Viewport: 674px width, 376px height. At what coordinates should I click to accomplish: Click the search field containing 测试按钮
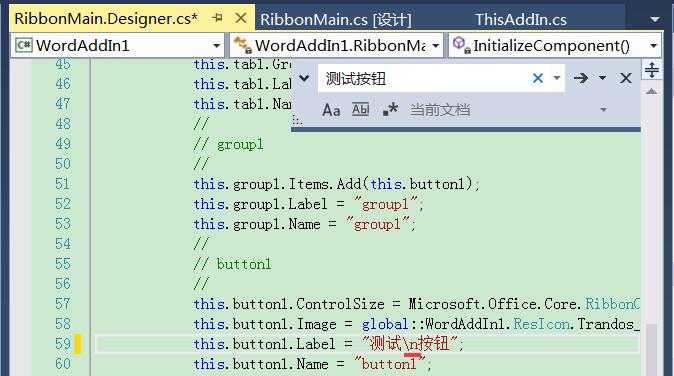[x=426, y=79]
